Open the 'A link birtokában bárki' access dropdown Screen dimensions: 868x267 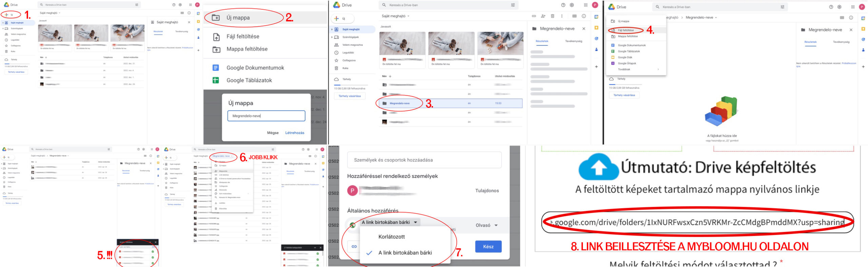[390, 222]
